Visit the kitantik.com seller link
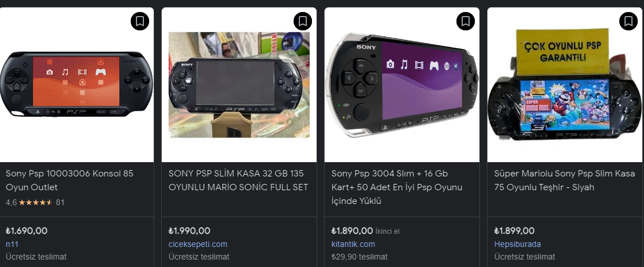Screen dimensions: 644x267 353,244
